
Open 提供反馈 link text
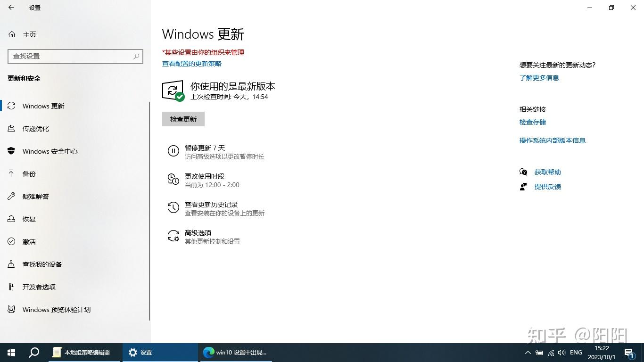tap(548, 187)
